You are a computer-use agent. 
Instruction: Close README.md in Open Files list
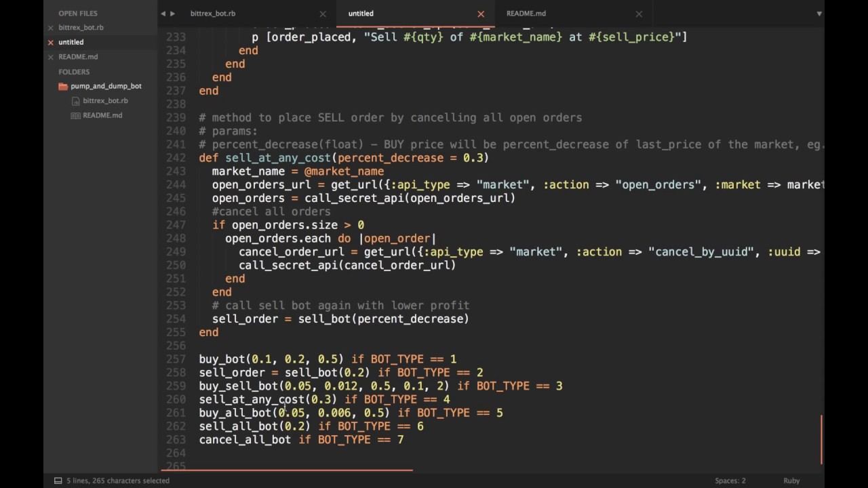51,57
